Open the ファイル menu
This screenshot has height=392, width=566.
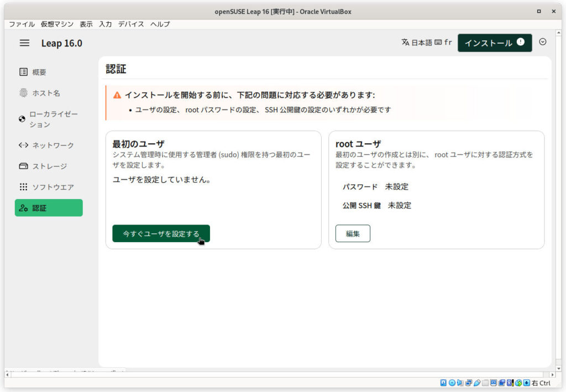click(22, 24)
